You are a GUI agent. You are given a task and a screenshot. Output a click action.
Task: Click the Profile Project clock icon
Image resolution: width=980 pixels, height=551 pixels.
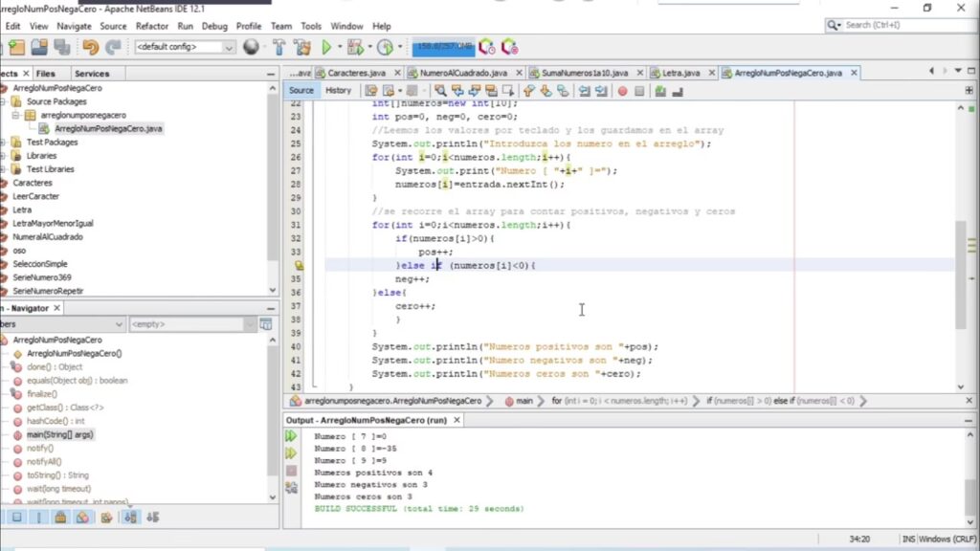tap(385, 47)
